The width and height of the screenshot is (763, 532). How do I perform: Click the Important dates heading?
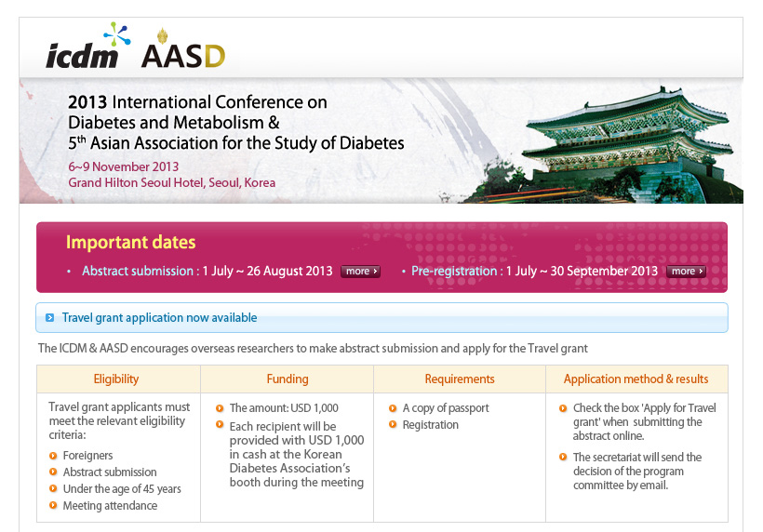click(130, 243)
